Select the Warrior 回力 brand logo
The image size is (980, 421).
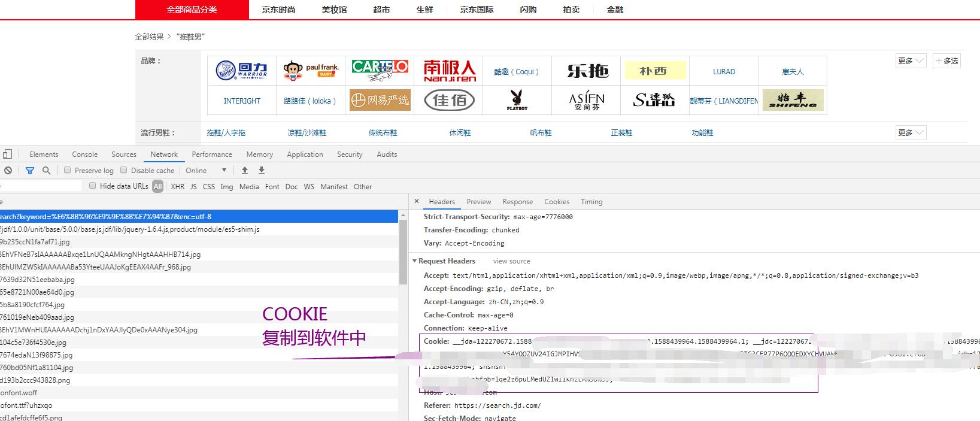[242, 71]
